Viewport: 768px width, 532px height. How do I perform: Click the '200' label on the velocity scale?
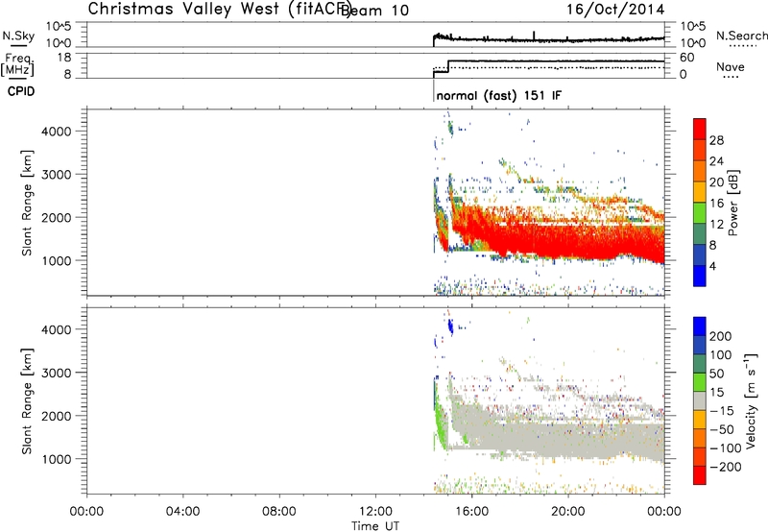coord(721,336)
